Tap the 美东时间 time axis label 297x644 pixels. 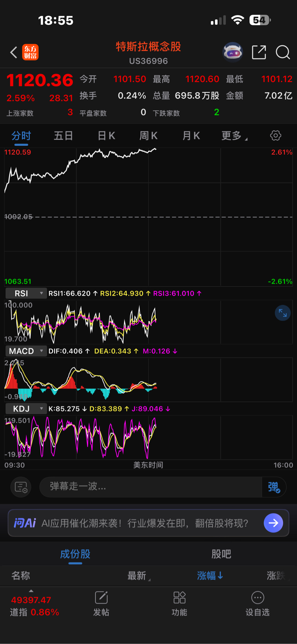148,465
